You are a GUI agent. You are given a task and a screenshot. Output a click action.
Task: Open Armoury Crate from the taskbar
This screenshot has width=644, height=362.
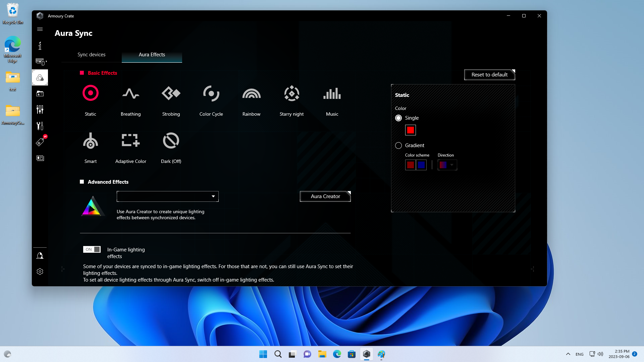(367, 354)
